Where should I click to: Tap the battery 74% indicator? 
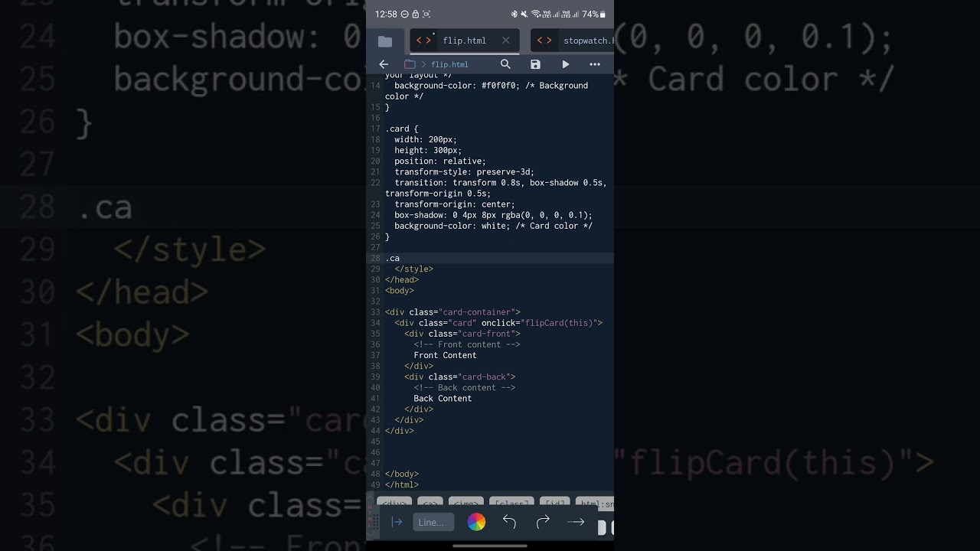594,14
